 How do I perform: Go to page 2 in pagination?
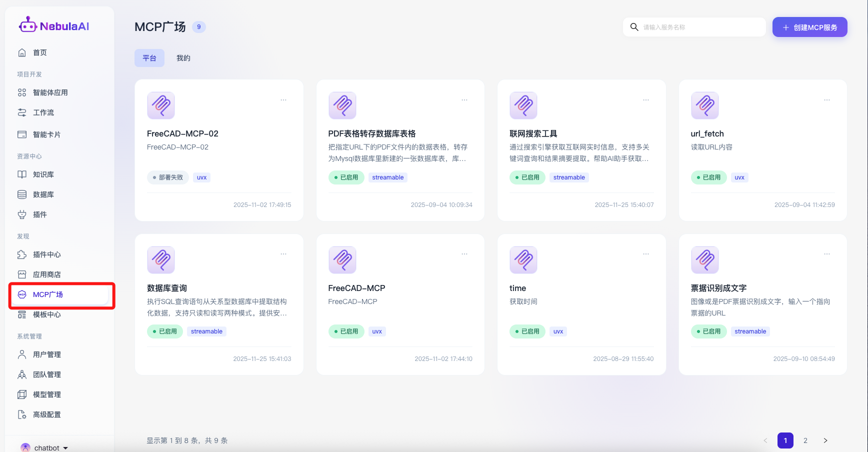point(805,440)
